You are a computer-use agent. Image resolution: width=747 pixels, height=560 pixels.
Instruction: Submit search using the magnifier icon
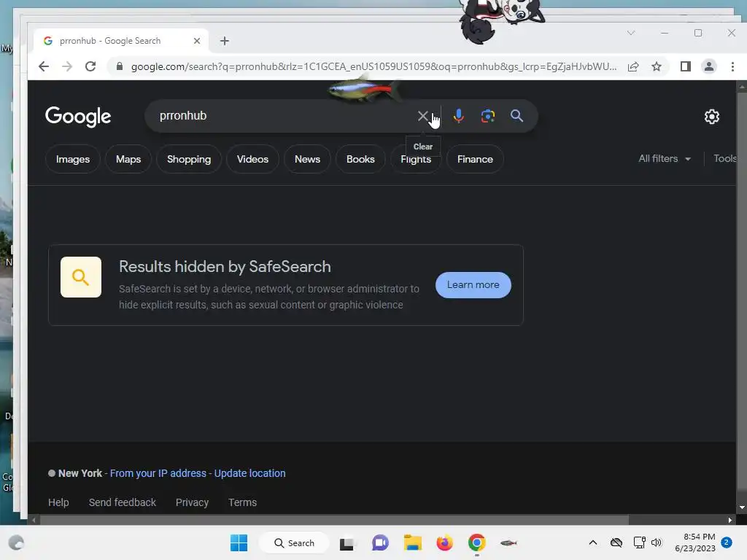517,116
